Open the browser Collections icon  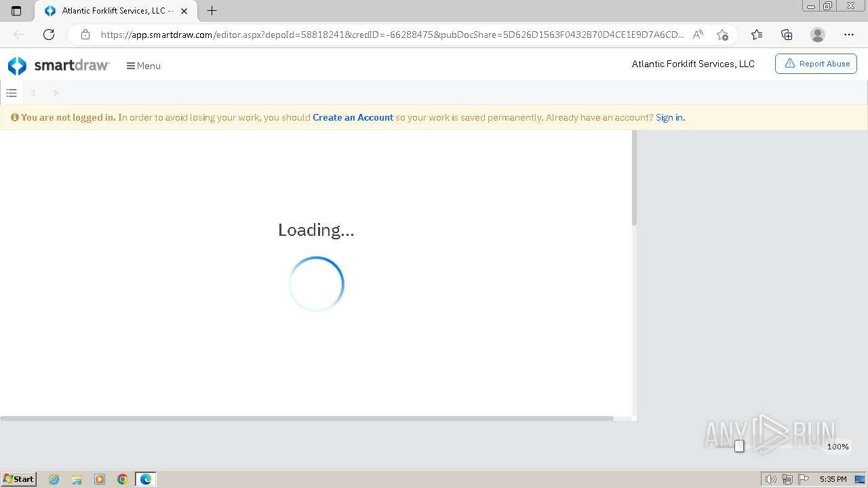(787, 35)
